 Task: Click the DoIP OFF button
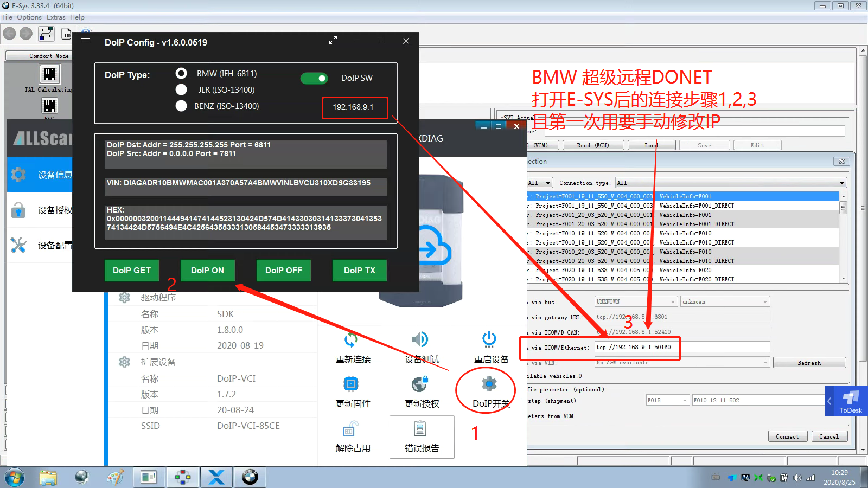284,270
